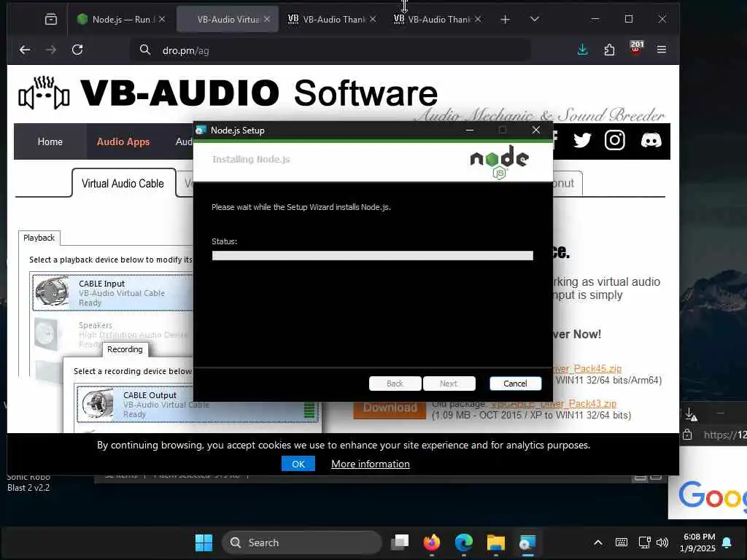This screenshot has height=560, width=747.
Task: Open Microsoft Edge from the taskbar
Action: [463, 542]
